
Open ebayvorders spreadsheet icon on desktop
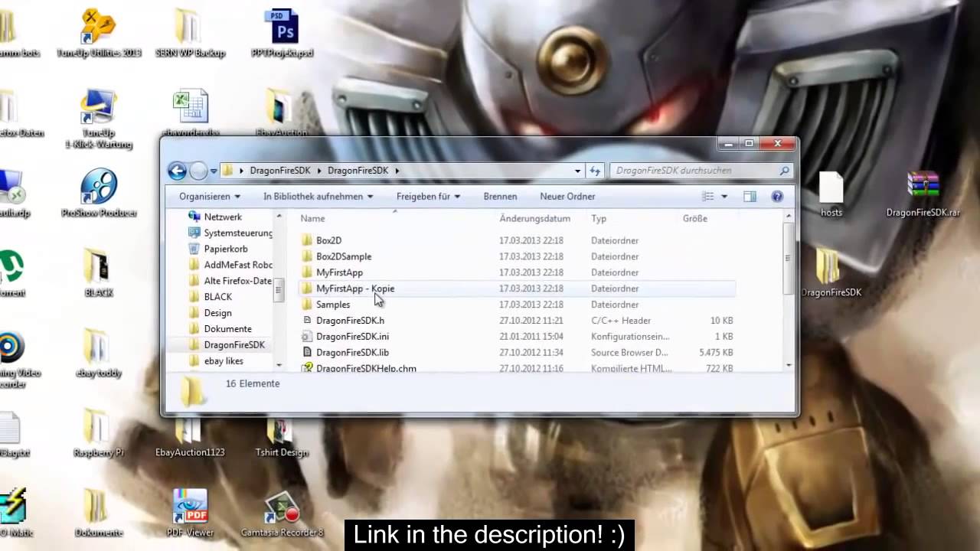pos(190,111)
